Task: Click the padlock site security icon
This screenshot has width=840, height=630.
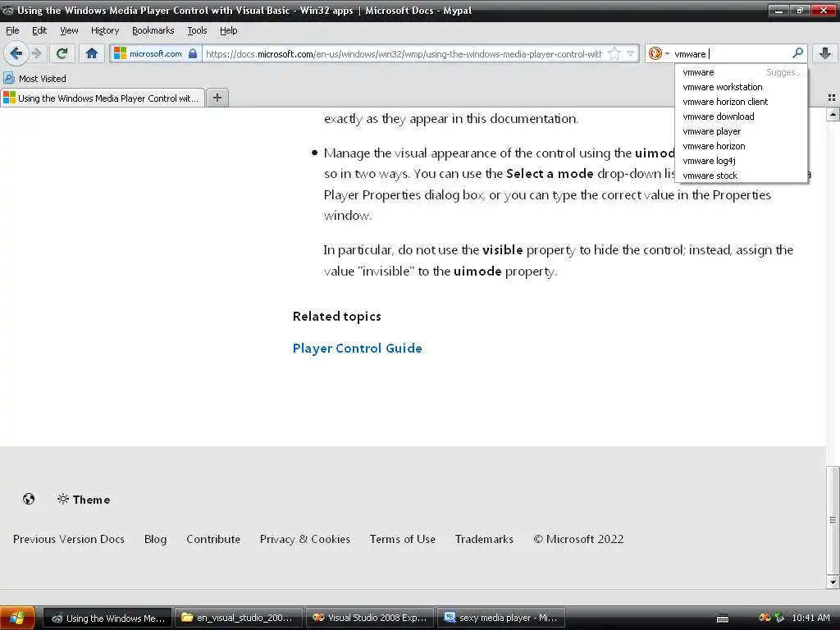Action: pos(193,53)
